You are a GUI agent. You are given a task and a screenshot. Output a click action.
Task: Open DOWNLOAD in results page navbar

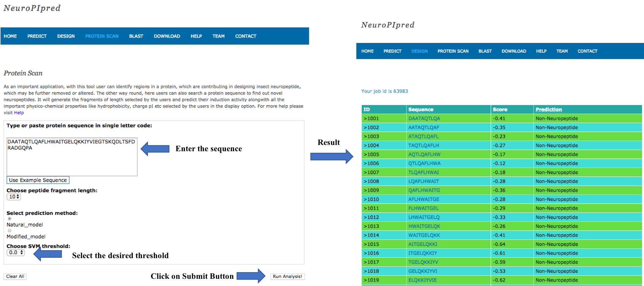click(x=513, y=51)
